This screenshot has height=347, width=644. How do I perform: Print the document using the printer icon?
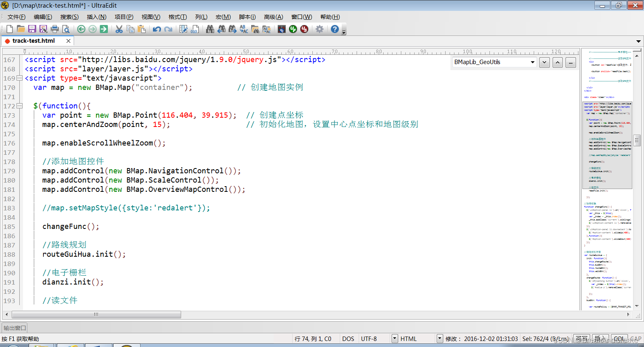pos(55,29)
